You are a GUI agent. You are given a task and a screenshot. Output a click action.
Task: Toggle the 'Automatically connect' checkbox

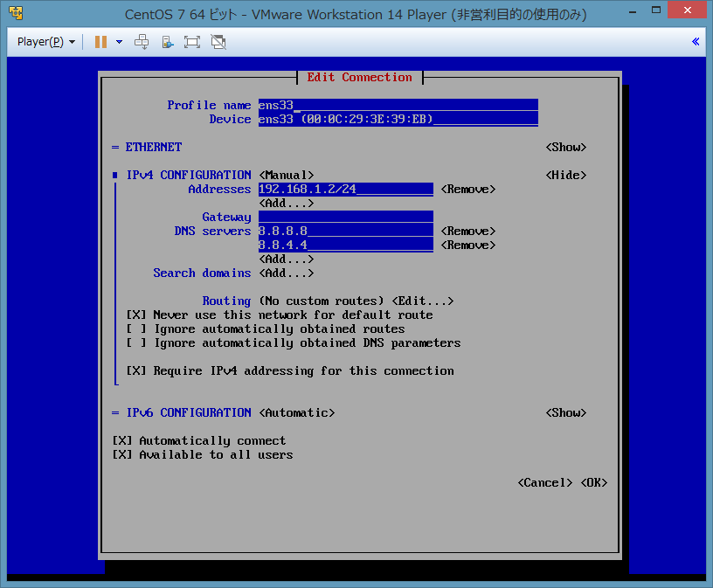(x=122, y=440)
